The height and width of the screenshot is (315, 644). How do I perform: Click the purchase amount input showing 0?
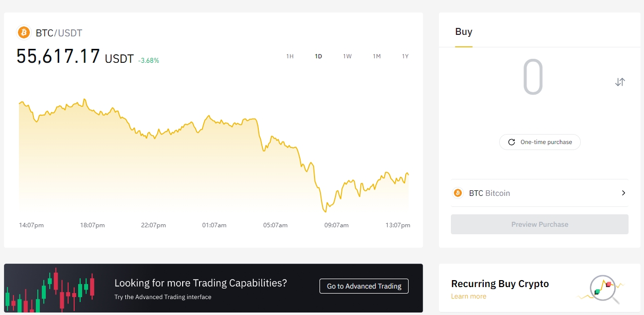(x=533, y=77)
